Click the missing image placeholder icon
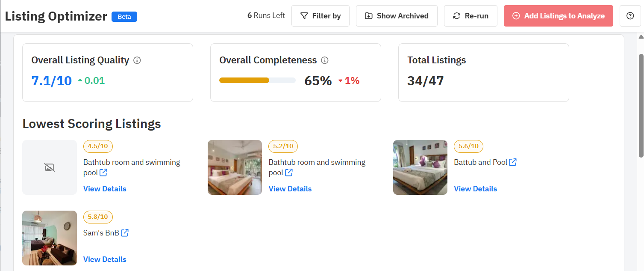The width and height of the screenshot is (644, 271). pos(50,167)
